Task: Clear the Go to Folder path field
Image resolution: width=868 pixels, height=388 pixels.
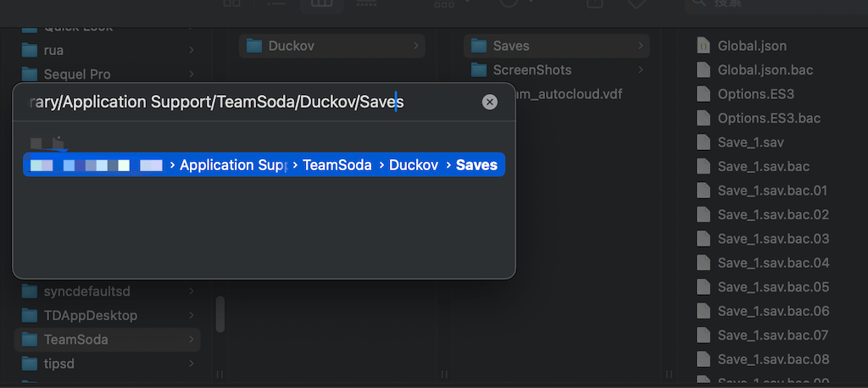Action: tap(489, 103)
